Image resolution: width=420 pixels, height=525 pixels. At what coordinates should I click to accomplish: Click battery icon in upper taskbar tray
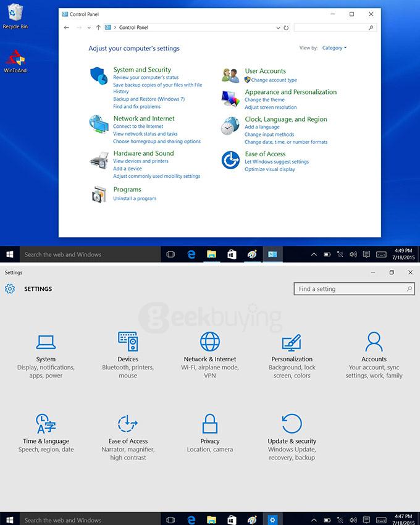pyautogui.click(x=327, y=254)
